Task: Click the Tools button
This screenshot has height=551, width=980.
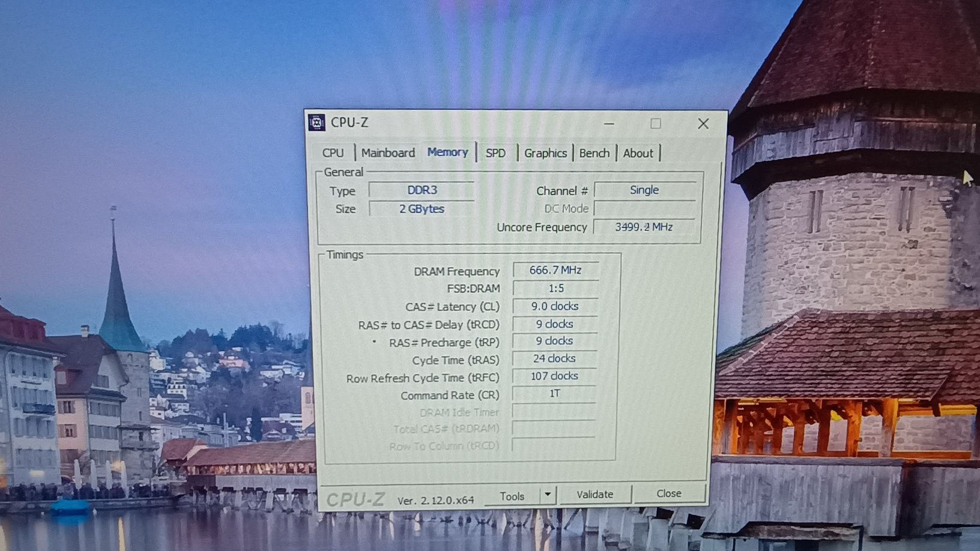Action: click(x=512, y=496)
